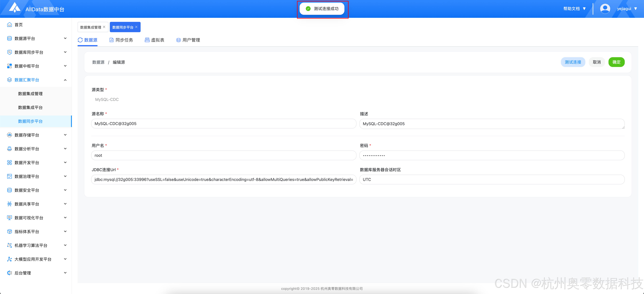Open the 帮助文档 dropdown arrow

[584, 9]
